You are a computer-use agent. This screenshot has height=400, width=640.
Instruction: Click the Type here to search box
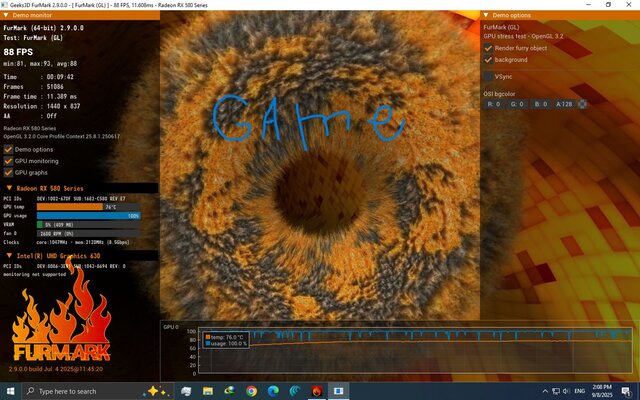coord(97,391)
